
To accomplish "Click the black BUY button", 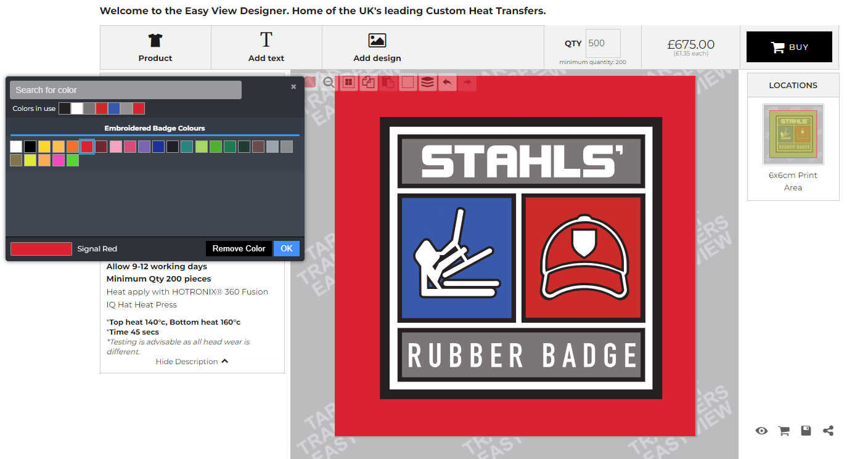I will click(789, 47).
